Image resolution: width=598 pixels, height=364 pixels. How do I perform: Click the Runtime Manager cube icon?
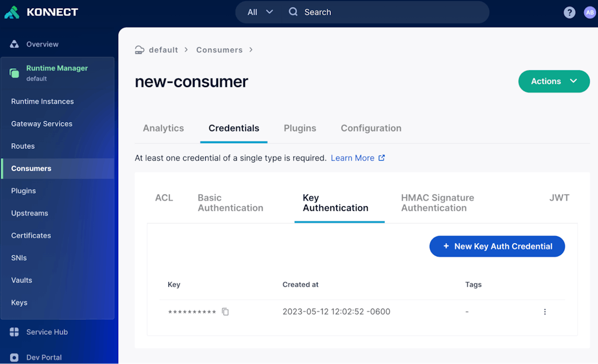coord(14,73)
